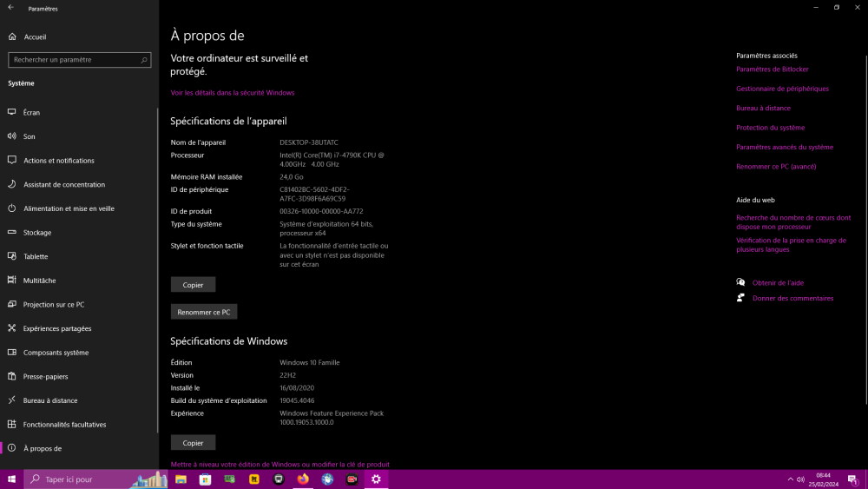Select the edition value Windows 10 Famille
This screenshot has width=868, height=489.
pos(310,363)
